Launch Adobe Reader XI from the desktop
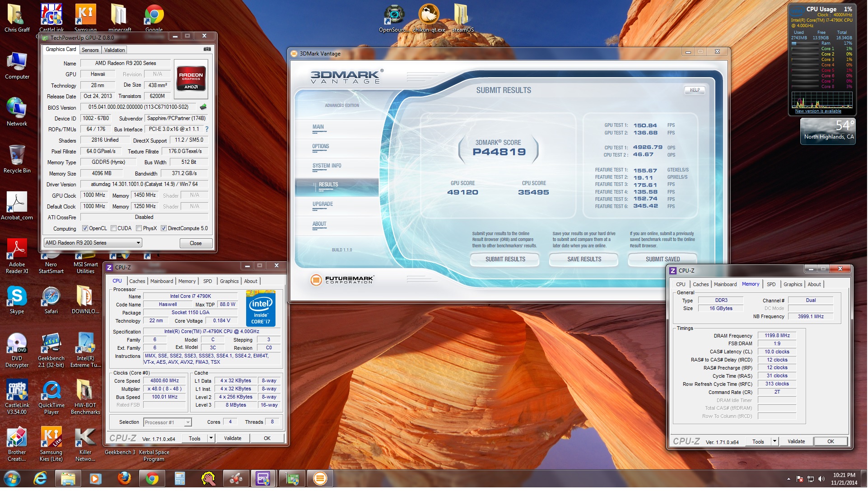The image size is (868, 491). [17, 256]
